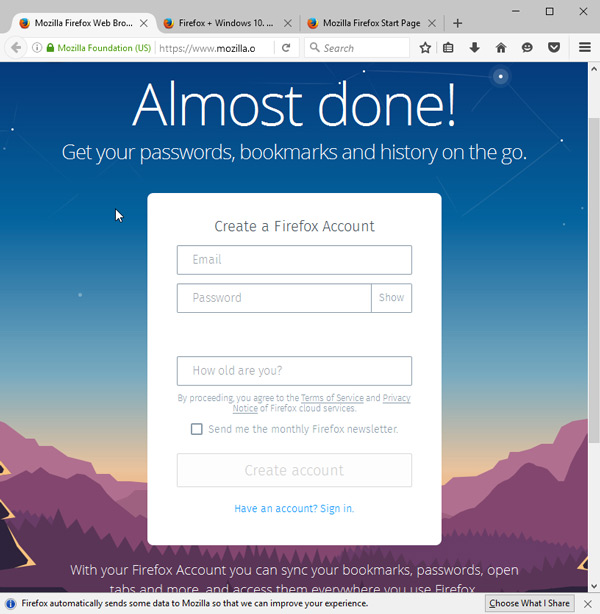Open the Terms of Service link
The height and width of the screenshot is (614, 600).
click(x=332, y=398)
